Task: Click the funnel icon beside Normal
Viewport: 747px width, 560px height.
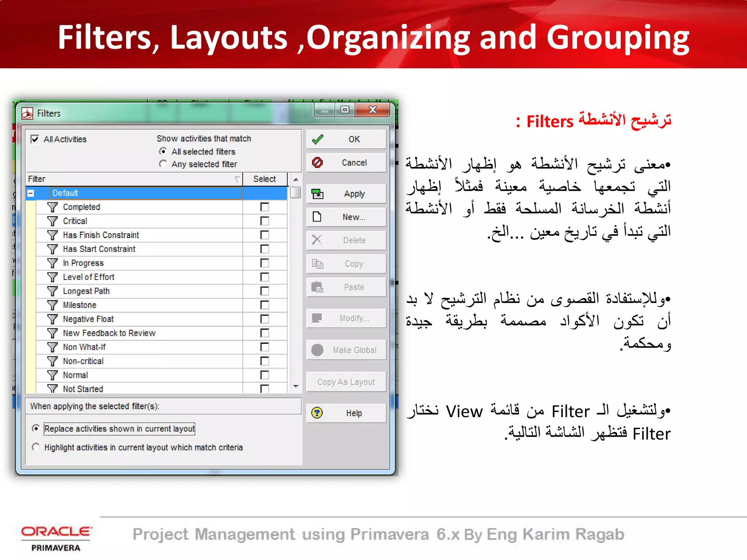Action: pos(53,375)
